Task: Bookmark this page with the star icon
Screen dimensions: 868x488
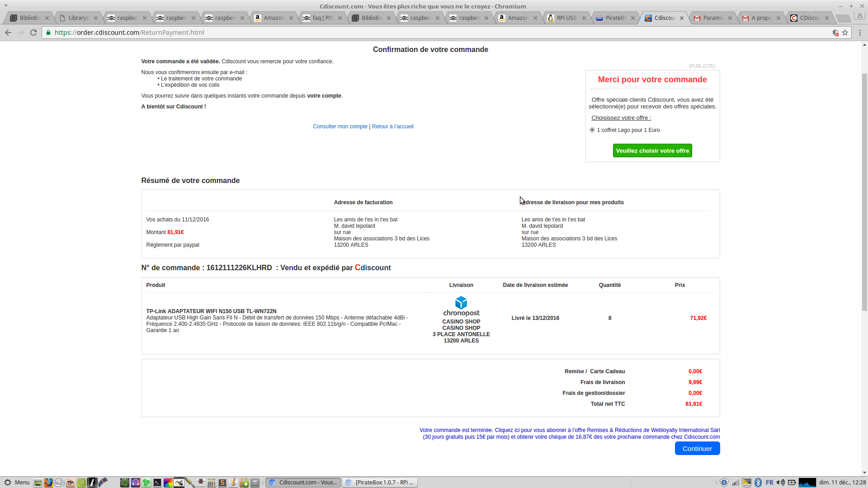Action: 845,33
